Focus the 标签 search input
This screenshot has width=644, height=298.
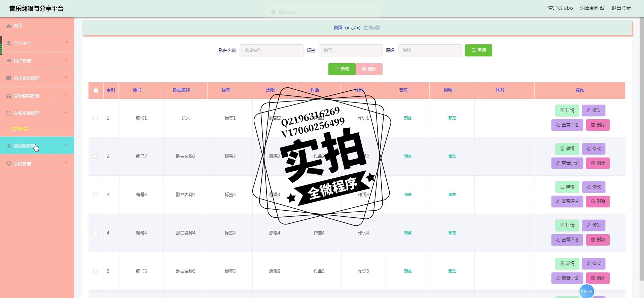(351, 50)
